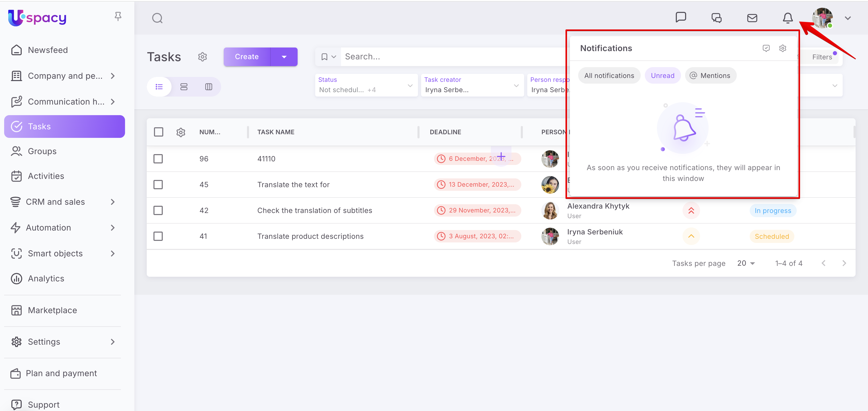Open notification settings gear icon
Screen dimensions: 868x411
(782, 48)
